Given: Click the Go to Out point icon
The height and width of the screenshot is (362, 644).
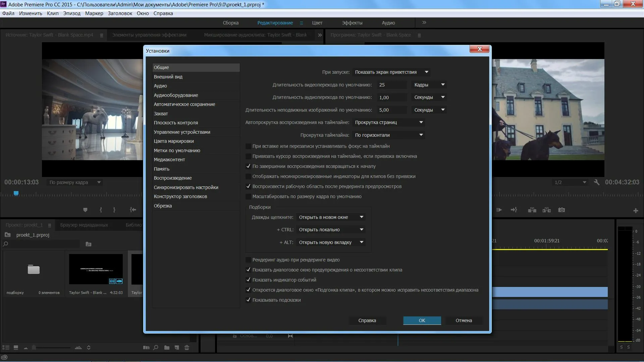Looking at the screenshot, I should pos(514,210).
